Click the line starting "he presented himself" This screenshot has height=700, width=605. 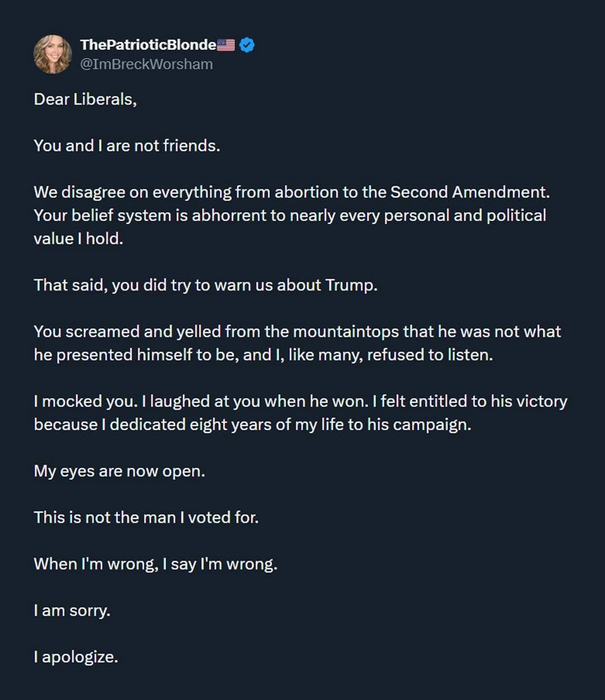tap(263, 355)
